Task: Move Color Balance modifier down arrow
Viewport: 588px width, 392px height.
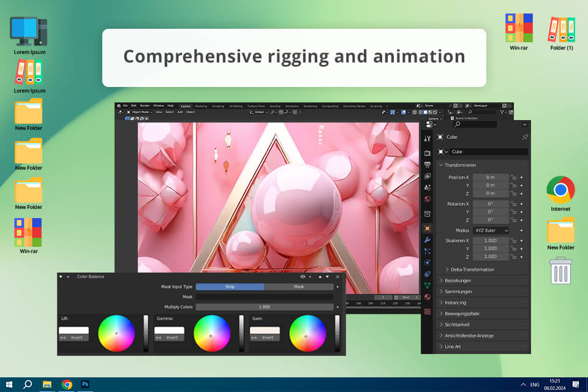Action: pos(327,277)
